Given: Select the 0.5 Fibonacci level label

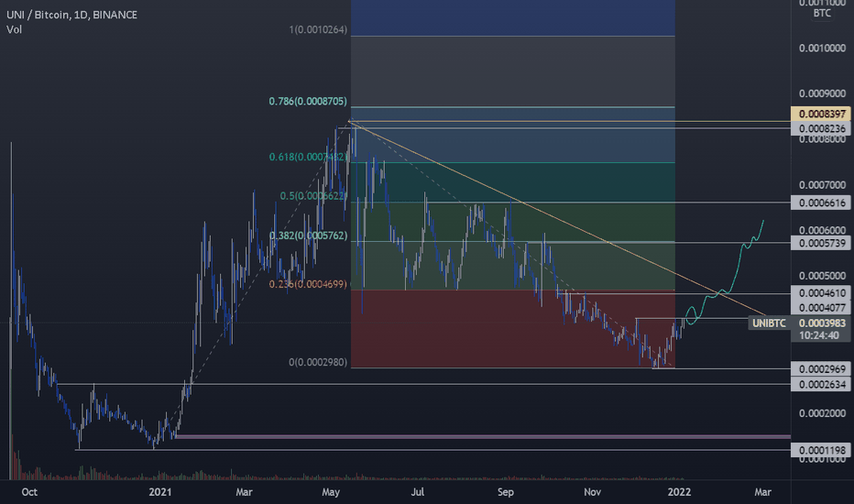Looking at the screenshot, I should 313,195.
